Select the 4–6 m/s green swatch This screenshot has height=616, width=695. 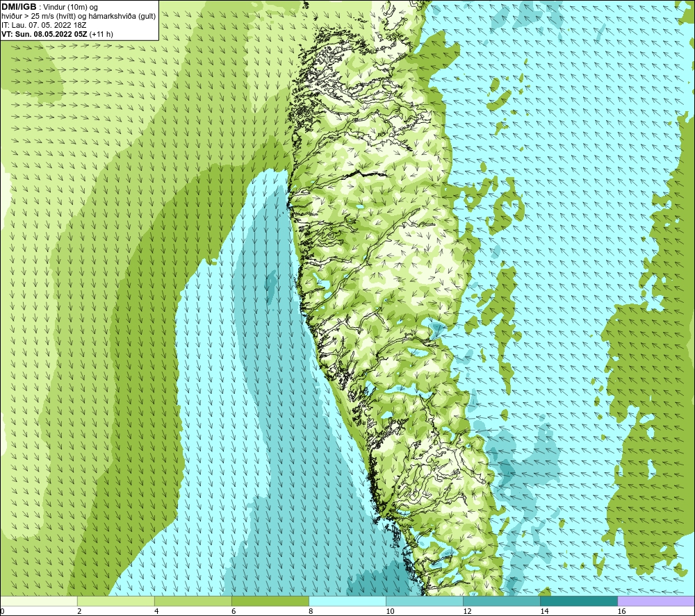coord(193,601)
